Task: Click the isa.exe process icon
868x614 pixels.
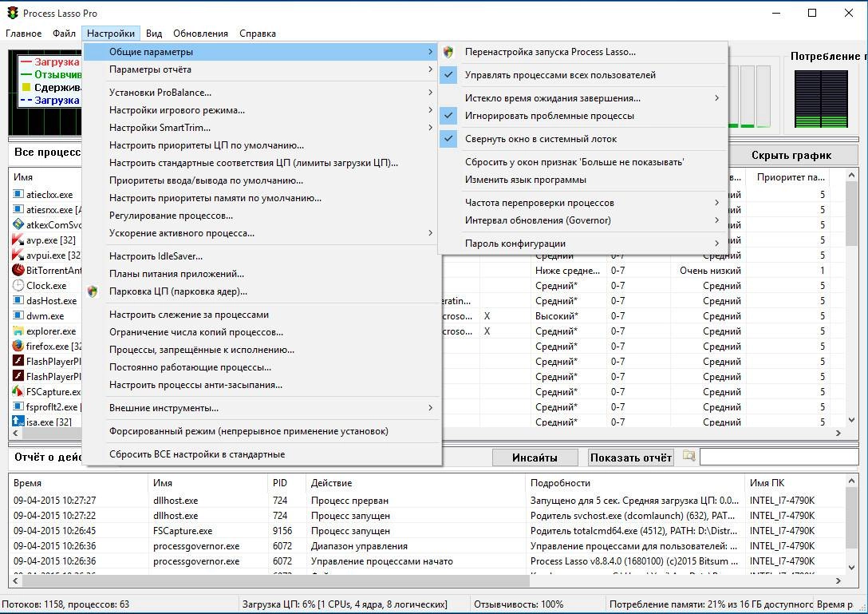Action: pyautogui.click(x=18, y=421)
